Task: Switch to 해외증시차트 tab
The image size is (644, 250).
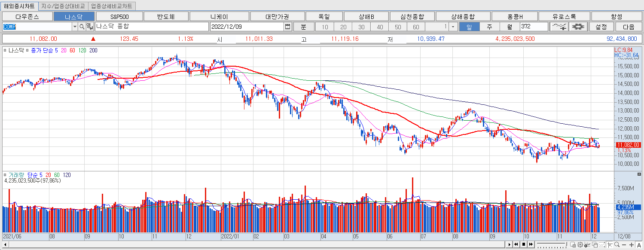Action: pyautogui.click(x=20, y=6)
